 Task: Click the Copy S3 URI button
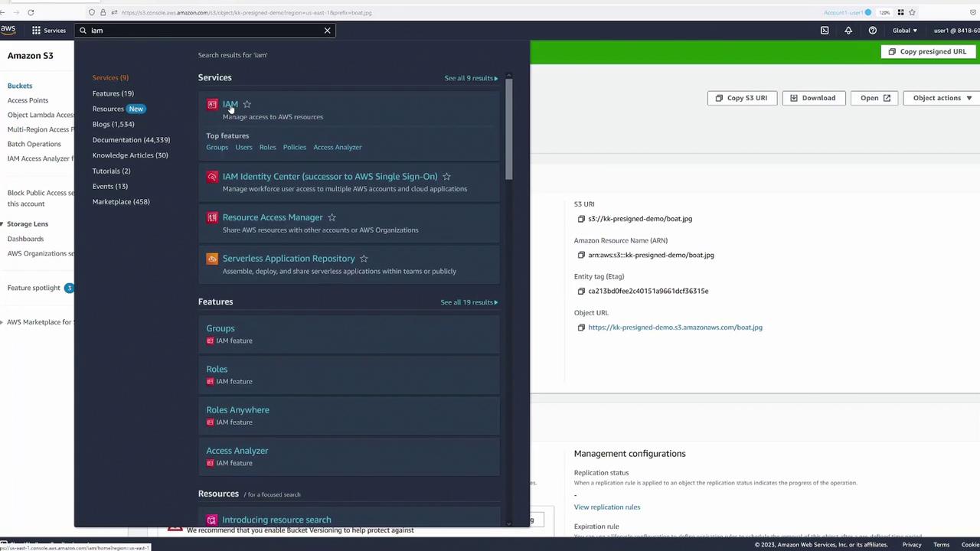coord(741,98)
